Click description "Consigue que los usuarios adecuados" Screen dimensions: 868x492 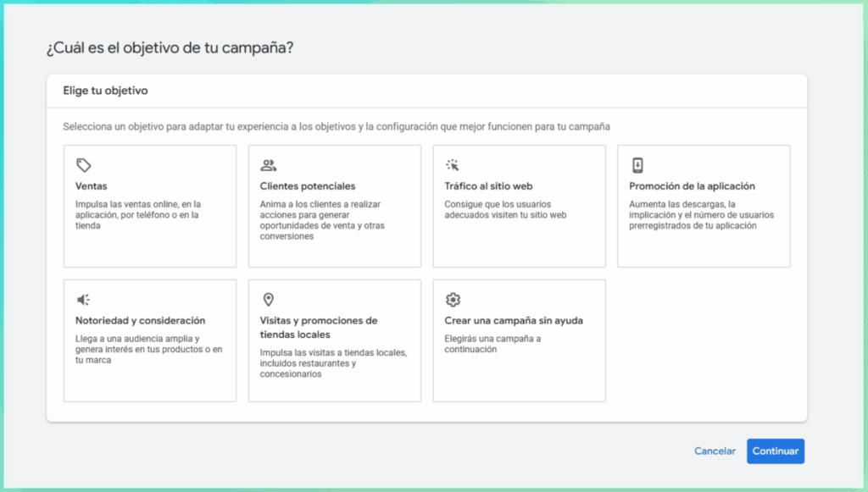(x=505, y=209)
